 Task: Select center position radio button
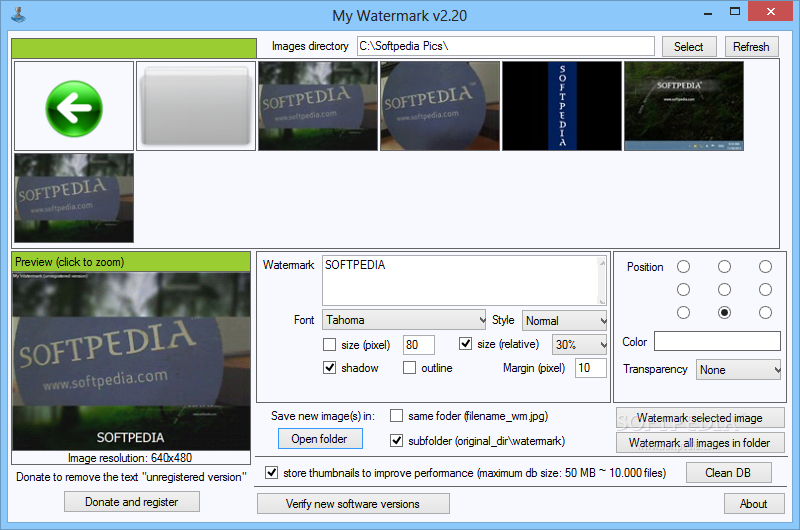click(x=724, y=289)
